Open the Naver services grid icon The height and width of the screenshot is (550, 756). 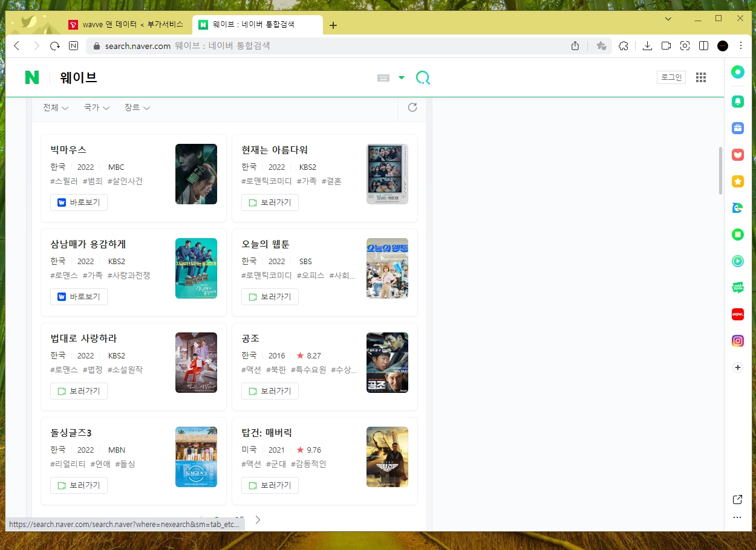click(x=701, y=77)
